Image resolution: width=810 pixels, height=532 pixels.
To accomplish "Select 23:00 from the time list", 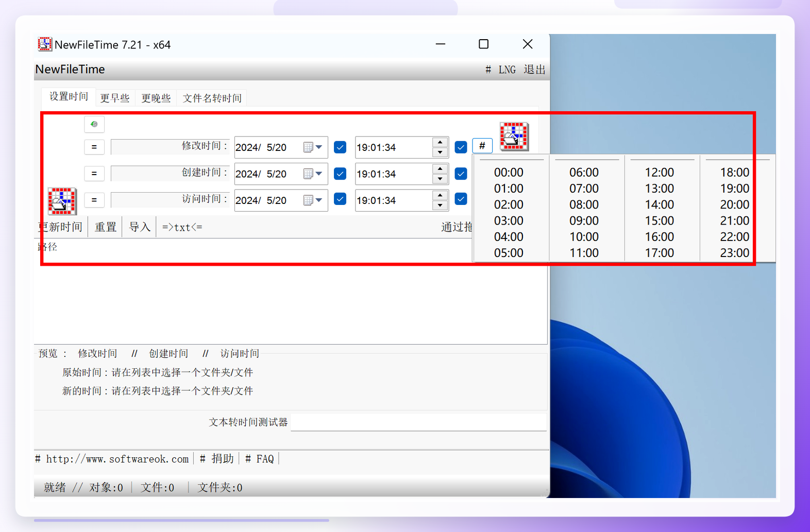I will [x=735, y=253].
